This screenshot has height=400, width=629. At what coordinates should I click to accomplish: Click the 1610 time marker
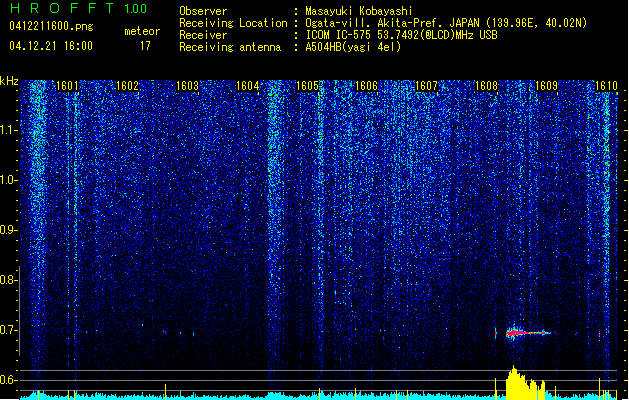606,86
